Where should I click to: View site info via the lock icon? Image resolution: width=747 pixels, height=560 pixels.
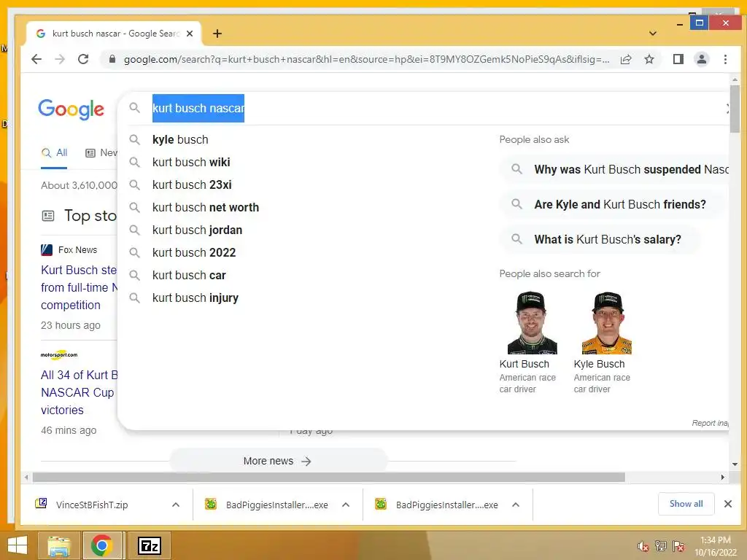click(112, 59)
